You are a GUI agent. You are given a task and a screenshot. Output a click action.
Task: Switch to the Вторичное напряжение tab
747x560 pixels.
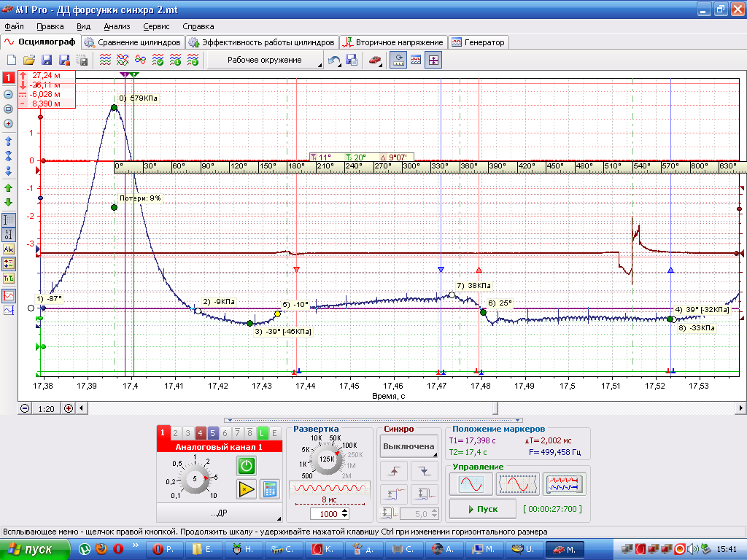pyautogui.click(x=393, y=42)
